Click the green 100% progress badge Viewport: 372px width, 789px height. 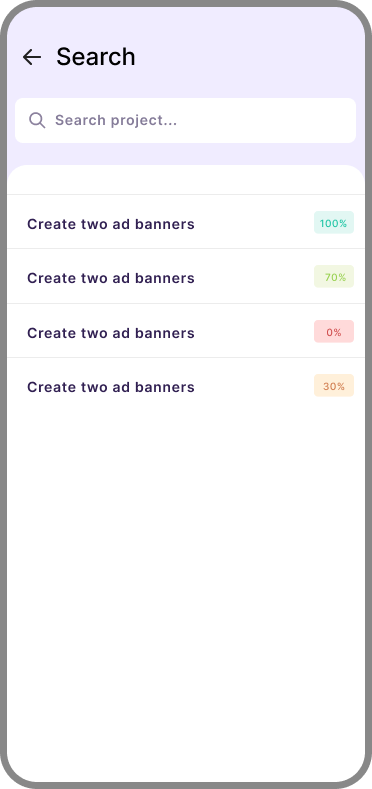click(x=334, y=222)
